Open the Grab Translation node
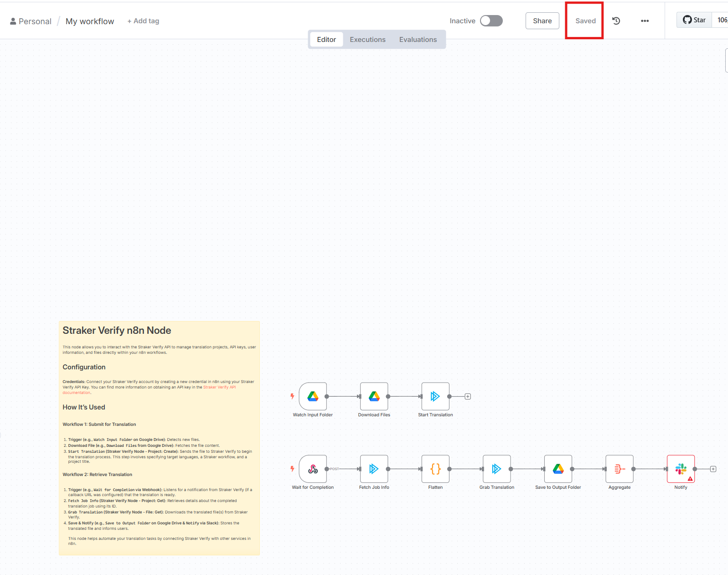 pyautogui.click(x=496, y=469)
